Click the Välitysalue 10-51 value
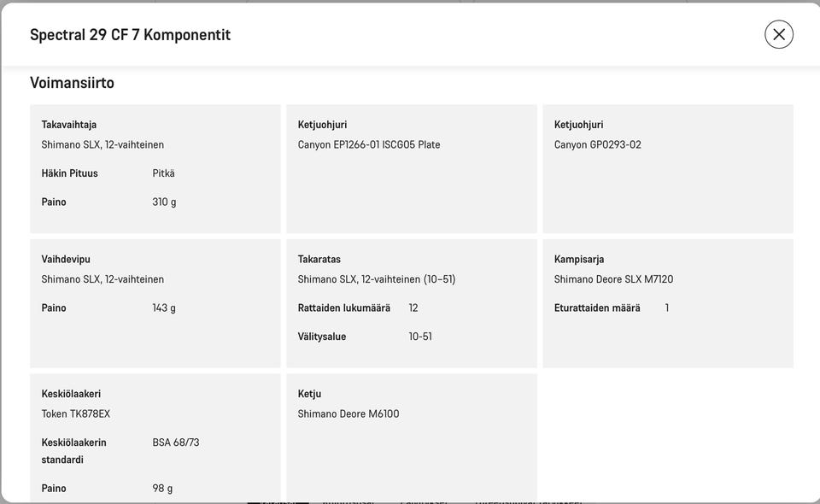 420,337
